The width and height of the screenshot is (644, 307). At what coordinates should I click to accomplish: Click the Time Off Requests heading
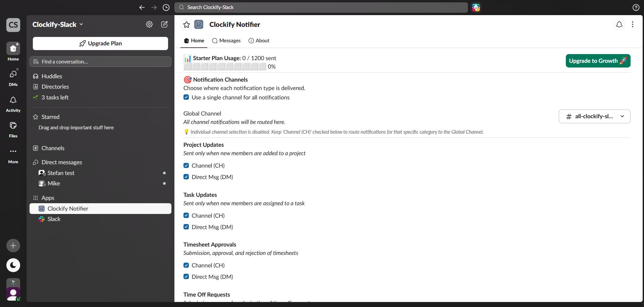(x=207, y=295)
